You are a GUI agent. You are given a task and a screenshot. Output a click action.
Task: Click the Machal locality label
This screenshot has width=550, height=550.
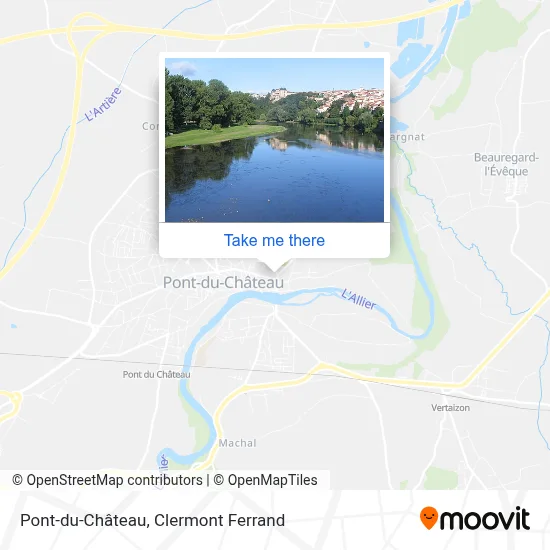[237, 443]
